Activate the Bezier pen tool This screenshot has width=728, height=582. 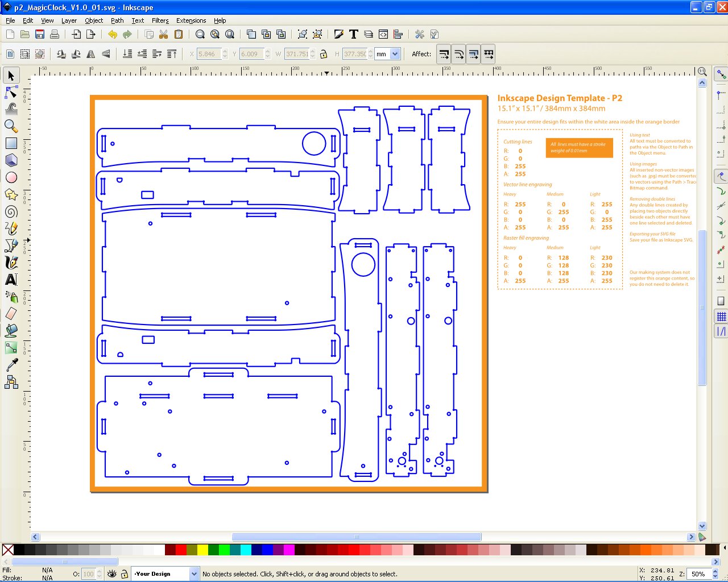(10, 245)
